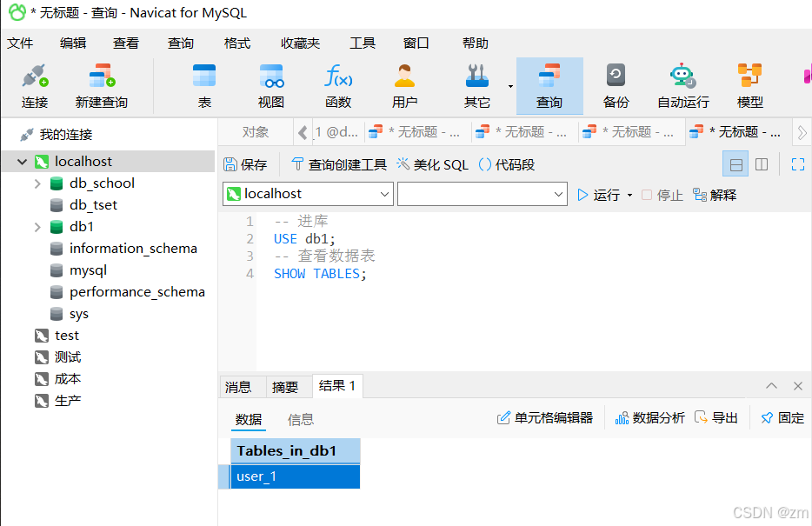Click the 用户 (Users) toolbar icon
Image resolution: width=812 pixels, height=526 pixels.
403,84
